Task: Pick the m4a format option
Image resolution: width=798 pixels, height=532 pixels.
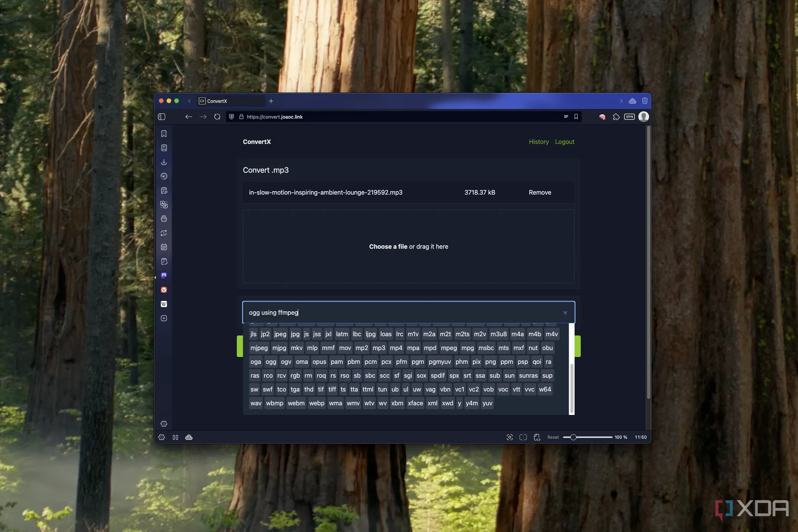Action: point(517,334)
